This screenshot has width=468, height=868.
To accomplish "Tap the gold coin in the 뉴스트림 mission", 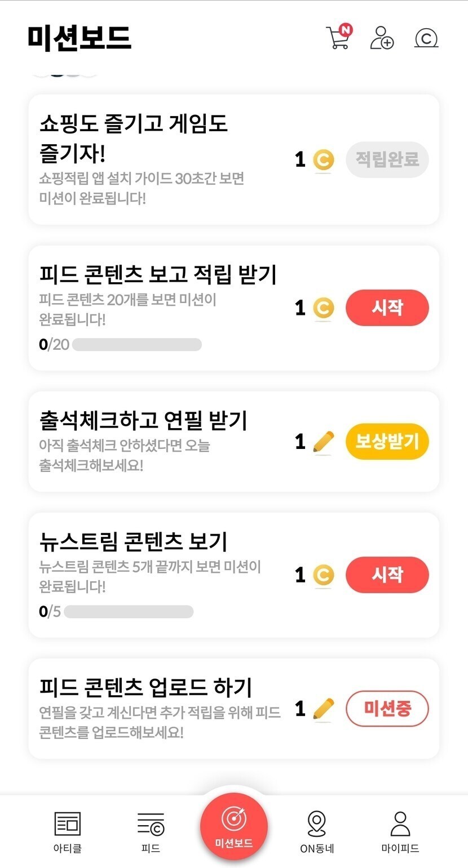I will (x=323, y=575).
